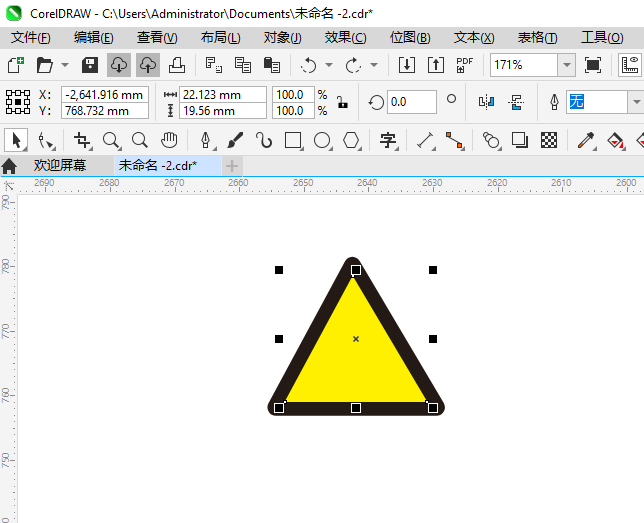Click the Publish to PDF icon
The height and width of the screenshot is (523, 644).
tap(465, 65)
